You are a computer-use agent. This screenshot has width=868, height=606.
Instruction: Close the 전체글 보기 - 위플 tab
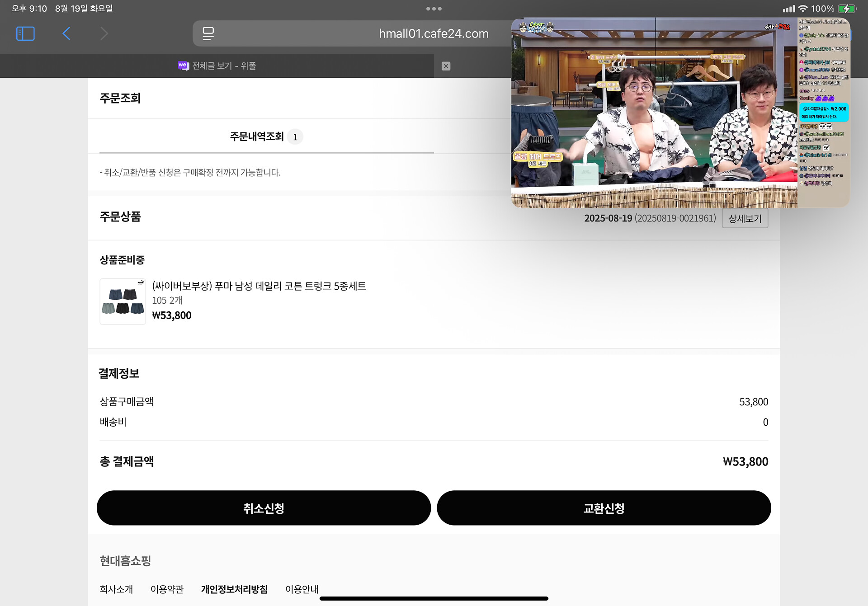point(446,66)
